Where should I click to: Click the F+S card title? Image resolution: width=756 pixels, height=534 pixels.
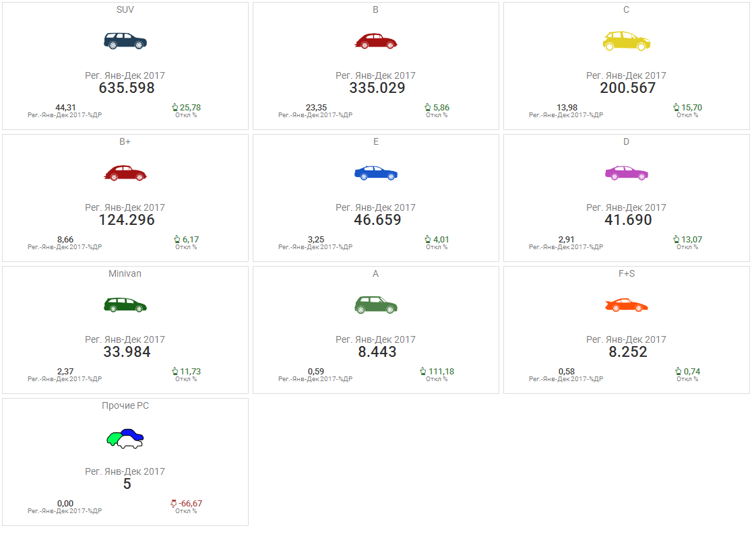pyautogui.click(x=627, y=274)
